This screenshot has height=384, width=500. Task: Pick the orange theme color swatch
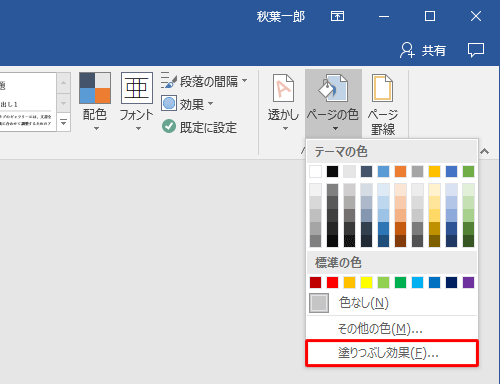pos(400,172)
